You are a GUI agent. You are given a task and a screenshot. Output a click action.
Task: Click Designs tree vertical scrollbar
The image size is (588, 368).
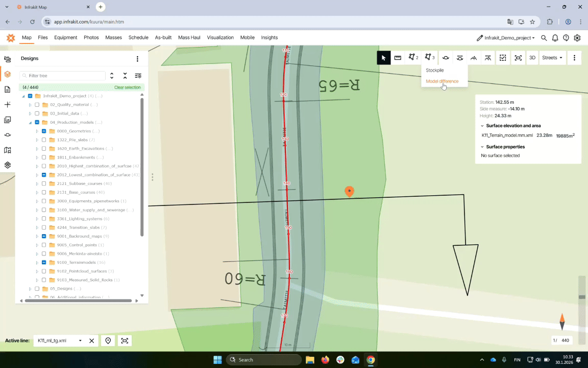142,168
